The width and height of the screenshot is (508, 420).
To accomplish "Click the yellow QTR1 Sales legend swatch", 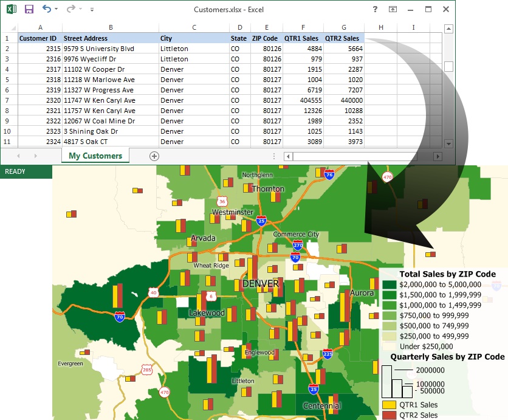I will (x=389, y=405).
